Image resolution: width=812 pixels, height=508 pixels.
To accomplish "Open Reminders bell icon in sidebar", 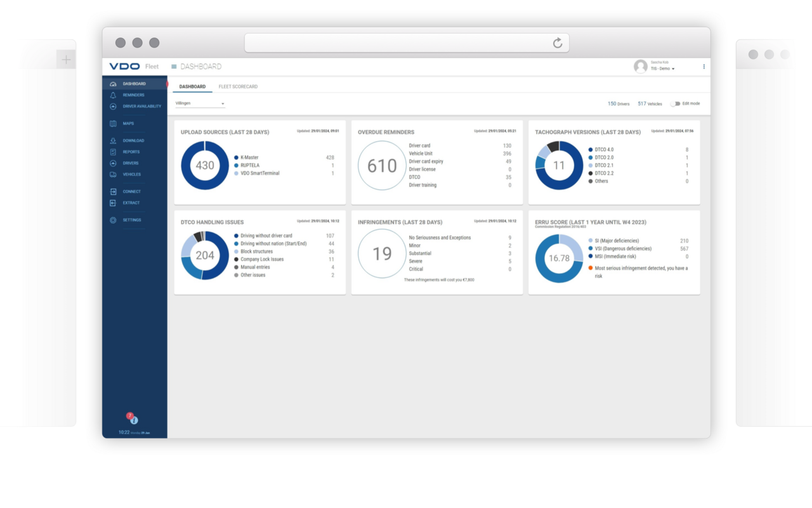I will [x=113, y=95].
